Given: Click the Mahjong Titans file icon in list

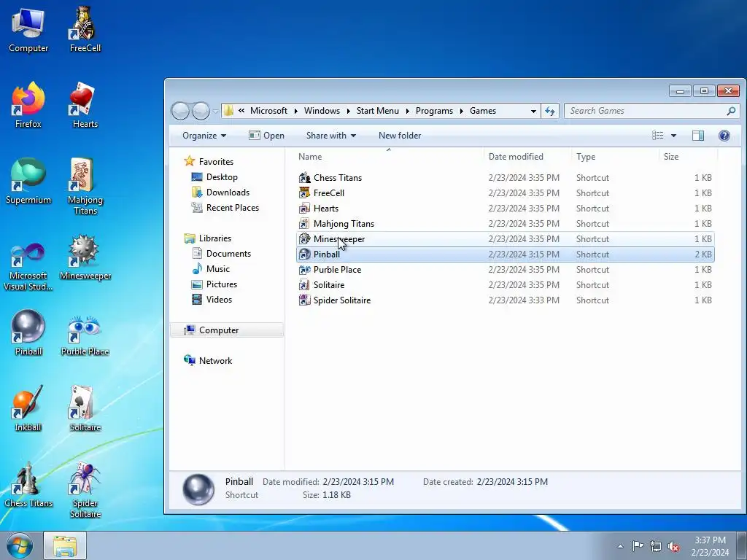Looking at the screenshot, I should tap(304, 223).
